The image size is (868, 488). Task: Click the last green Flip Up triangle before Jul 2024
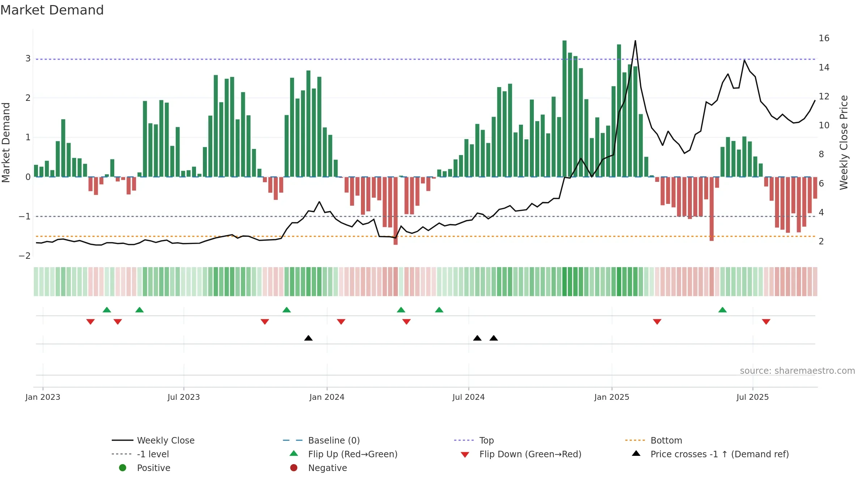(x=439, y=310)
